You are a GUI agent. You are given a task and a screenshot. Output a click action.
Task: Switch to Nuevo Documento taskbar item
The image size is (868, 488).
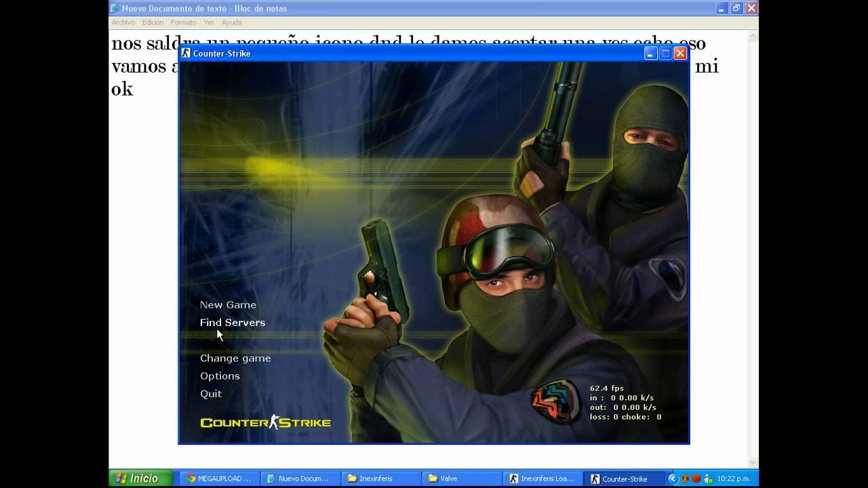point(299,479)
